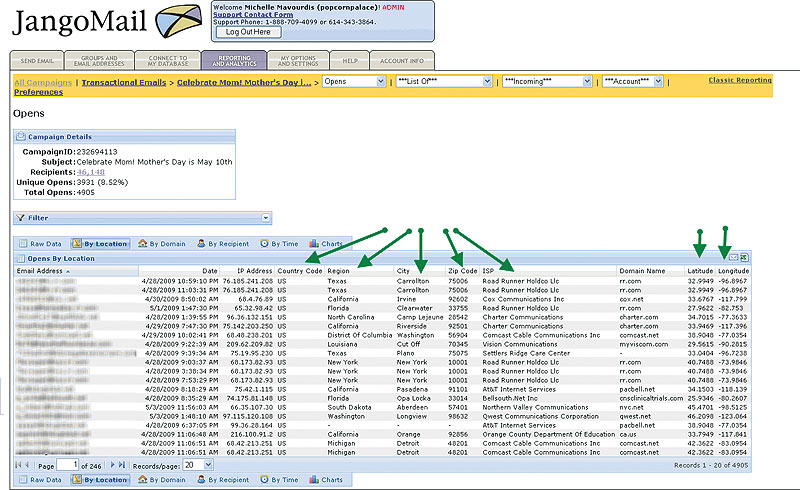Switch to top By Domain view

162,244
